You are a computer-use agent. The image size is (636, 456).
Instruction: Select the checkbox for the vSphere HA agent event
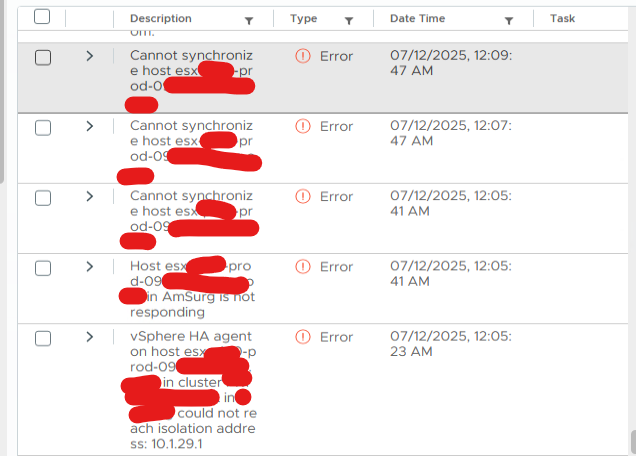[43, 338]
